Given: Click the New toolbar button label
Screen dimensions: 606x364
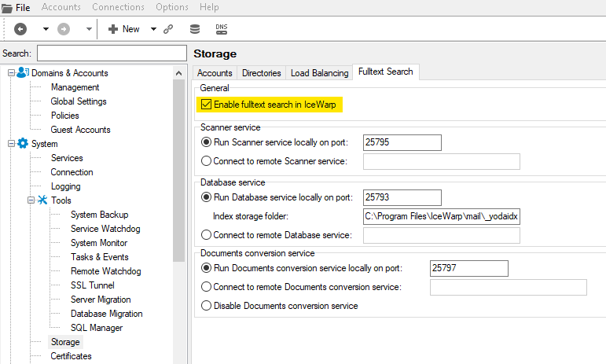Looking at the screenshot, I should click(x=131, y=29).
